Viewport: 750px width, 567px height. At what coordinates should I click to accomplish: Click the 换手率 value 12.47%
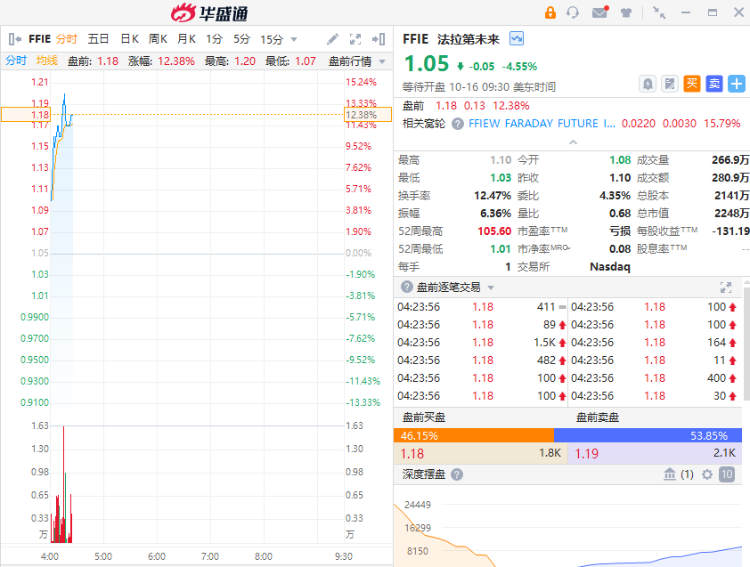[493, 196]
